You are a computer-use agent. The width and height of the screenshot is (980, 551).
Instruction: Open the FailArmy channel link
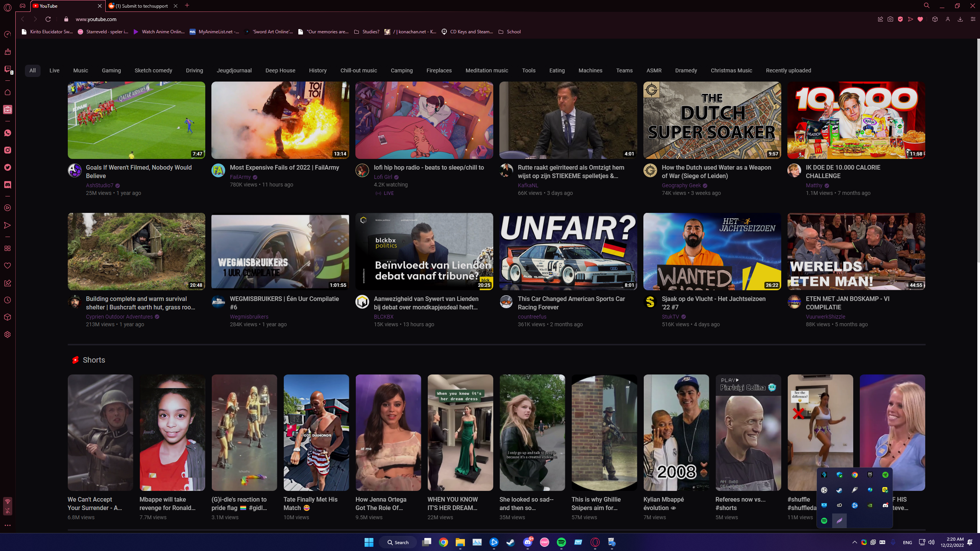[x=240, y=177]
